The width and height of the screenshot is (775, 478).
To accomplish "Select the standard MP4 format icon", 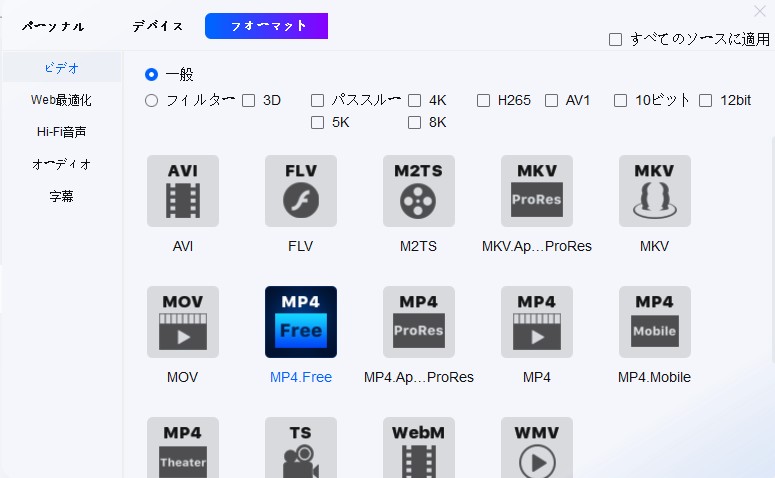I will click(x=537, y=322).
